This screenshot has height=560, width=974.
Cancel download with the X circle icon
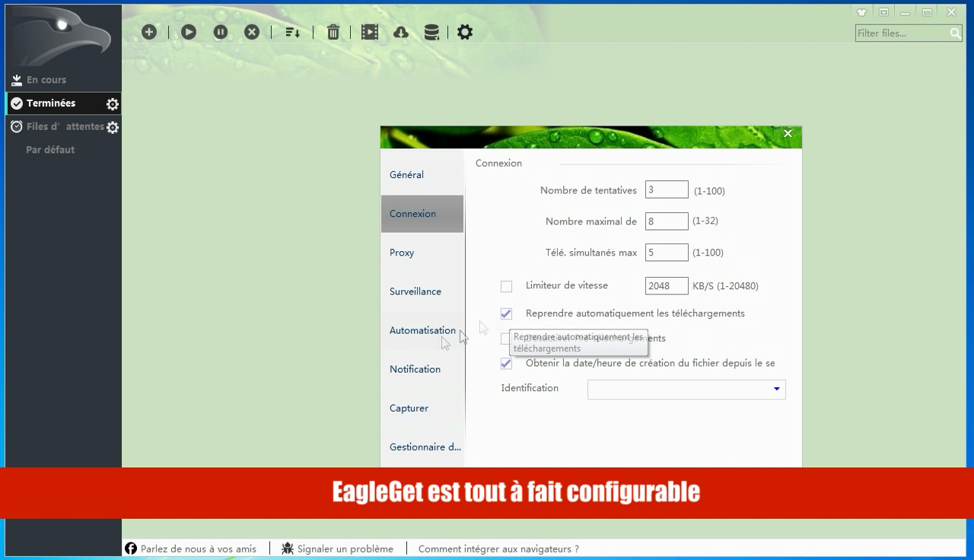pyautogui.click(x=252, y=32)
